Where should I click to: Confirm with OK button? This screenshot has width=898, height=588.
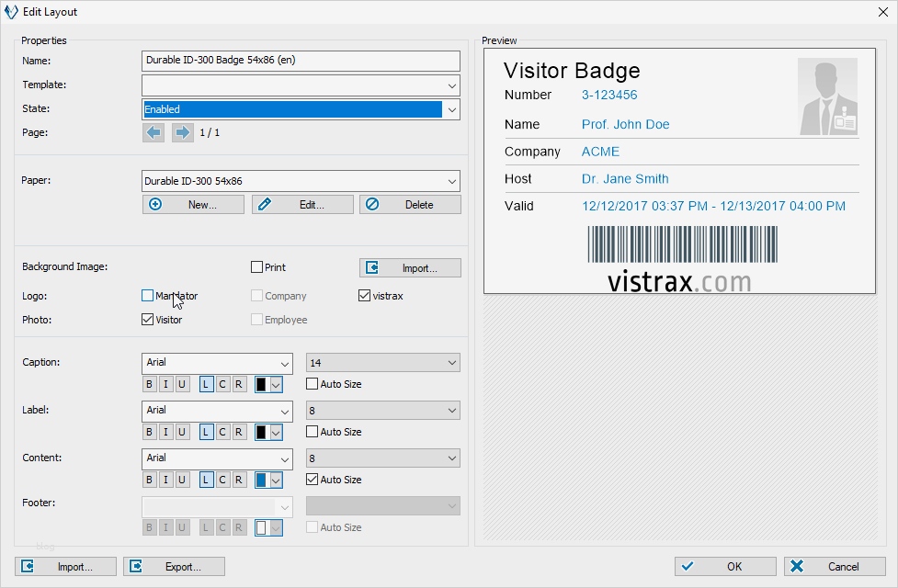click(725, 566)
